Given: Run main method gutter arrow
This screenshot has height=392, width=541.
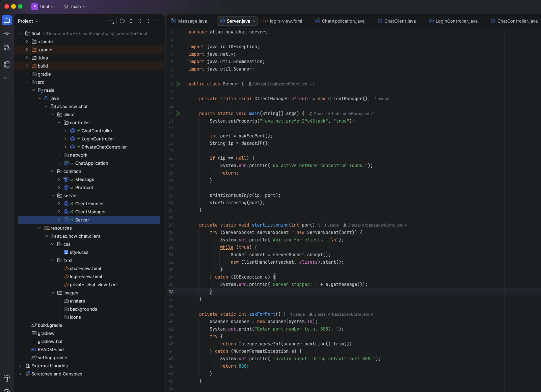Looking at the screenshot, I should (x=178, y=113).
